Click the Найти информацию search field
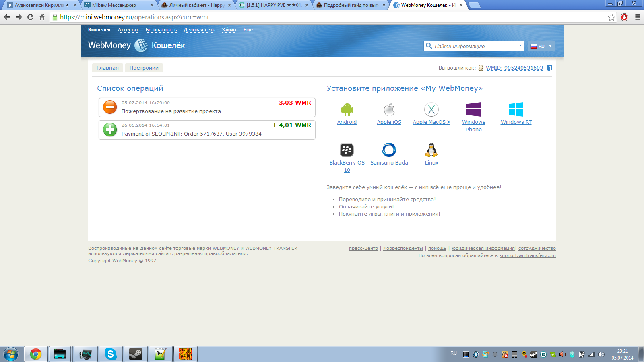This screenshot has height=362, width=644. tap(473, 46)
